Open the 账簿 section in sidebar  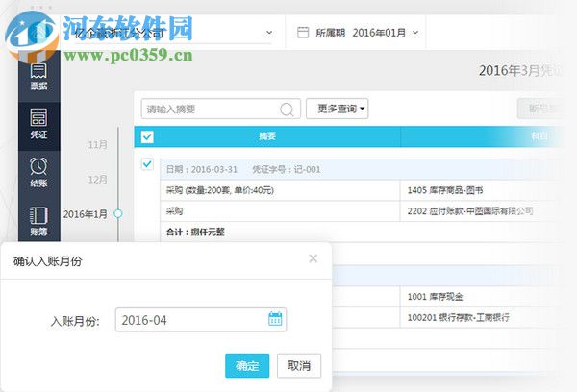click(x=38, y=221)
